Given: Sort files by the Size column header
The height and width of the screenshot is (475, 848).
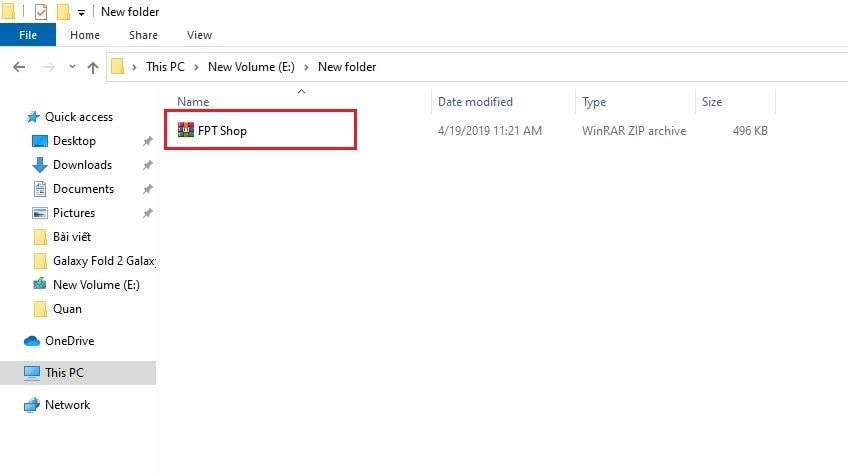Looking at the screenshot, I should (x=712, y=102).
